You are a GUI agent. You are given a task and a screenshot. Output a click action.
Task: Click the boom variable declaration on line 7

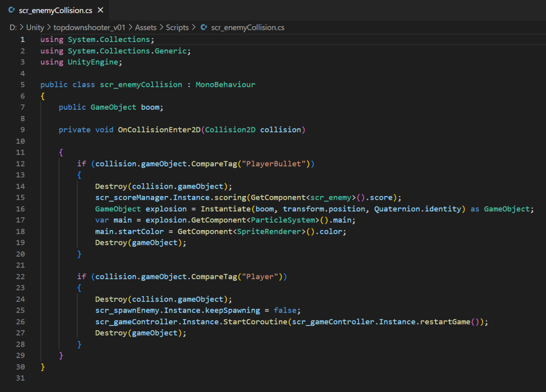151,107
